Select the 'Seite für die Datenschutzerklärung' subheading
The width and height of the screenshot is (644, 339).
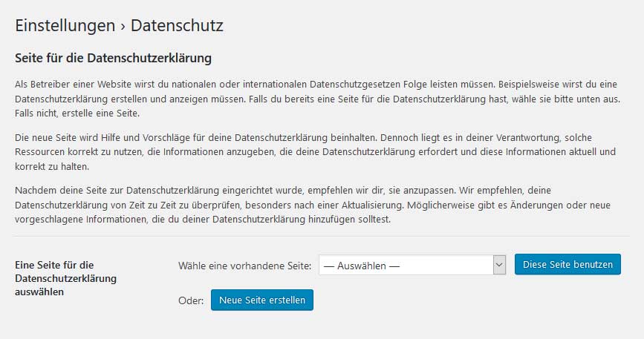pos(114,57)
